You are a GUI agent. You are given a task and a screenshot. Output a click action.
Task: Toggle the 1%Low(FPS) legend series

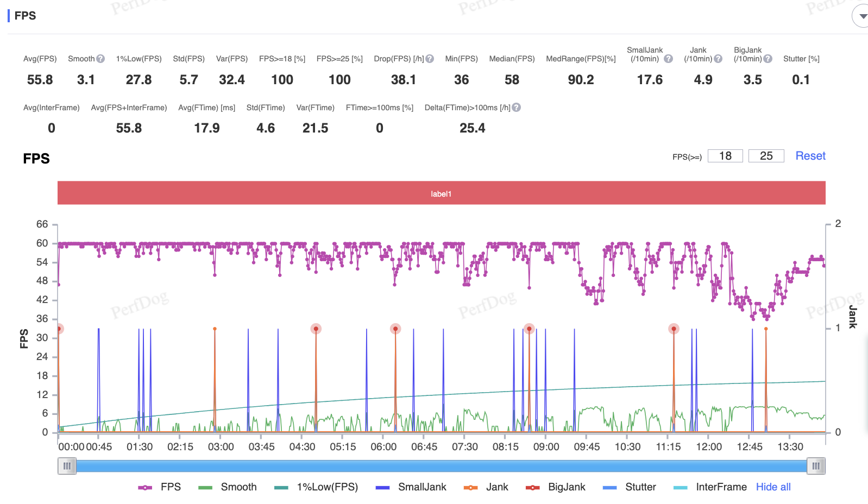(316, 487)
